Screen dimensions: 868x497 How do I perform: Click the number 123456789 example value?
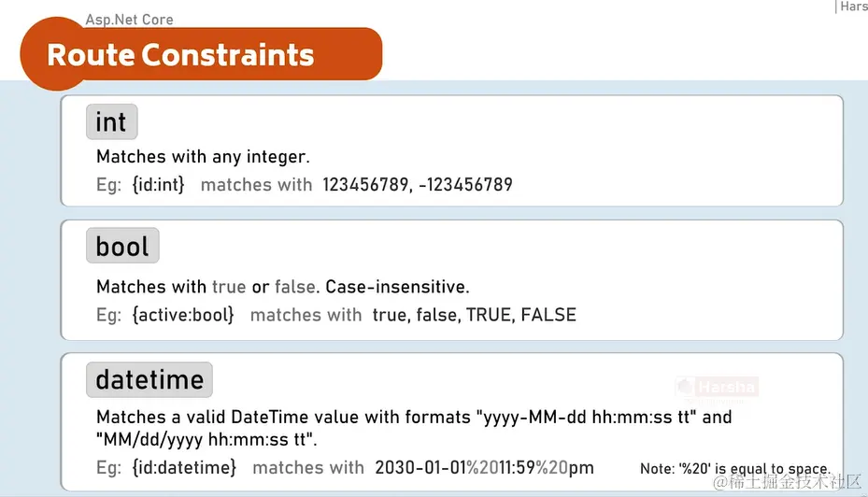(x=365, y=184)
